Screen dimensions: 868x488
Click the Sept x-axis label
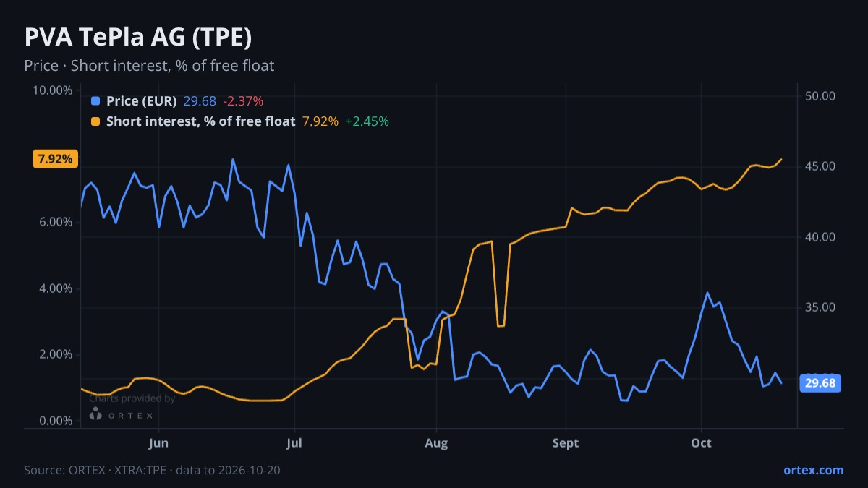click(566, 442)
